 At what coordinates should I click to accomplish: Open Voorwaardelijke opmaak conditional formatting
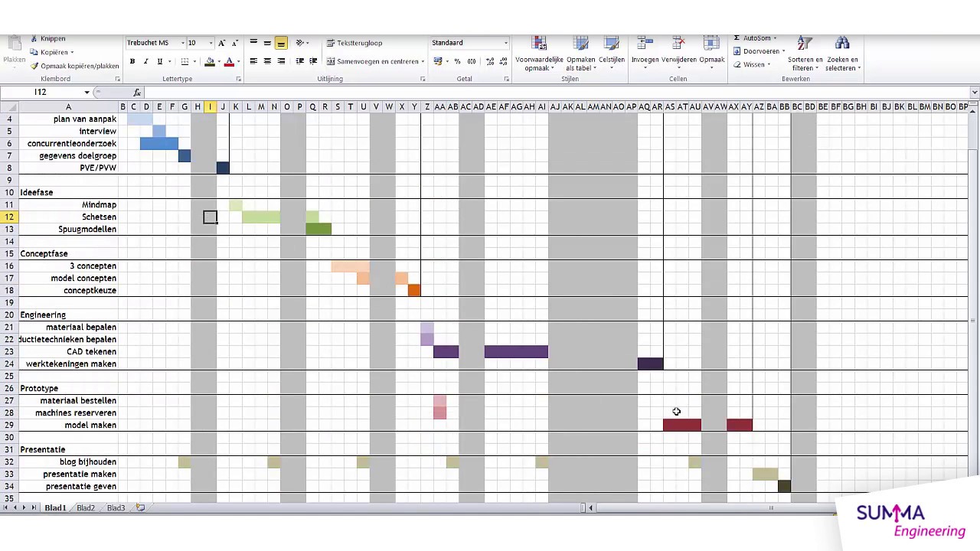[x=539, y=54]
